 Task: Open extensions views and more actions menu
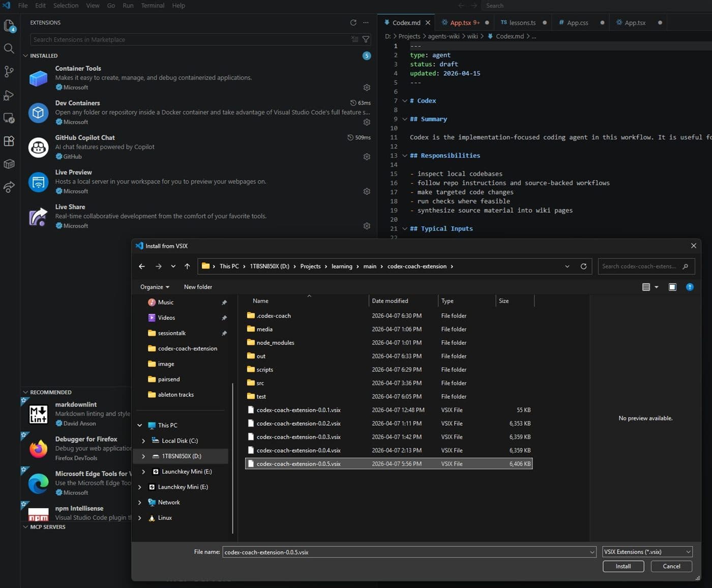coord(366,22)
